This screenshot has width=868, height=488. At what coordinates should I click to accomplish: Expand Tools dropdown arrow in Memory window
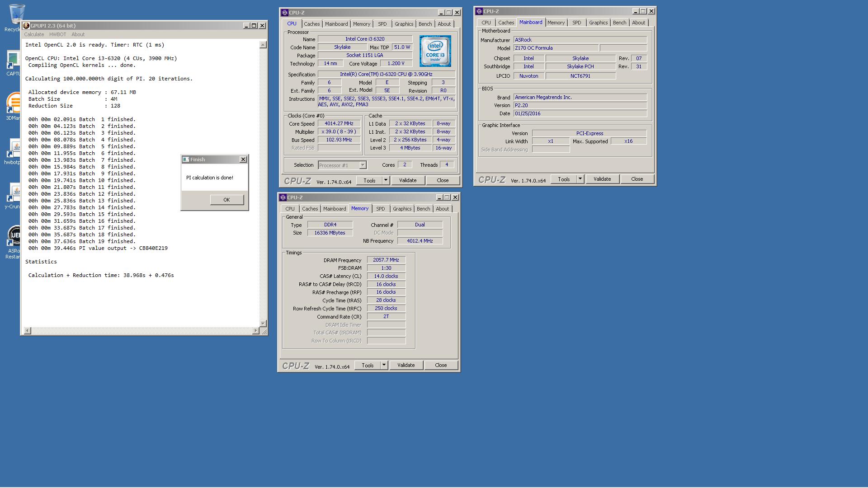click(384, 365)
